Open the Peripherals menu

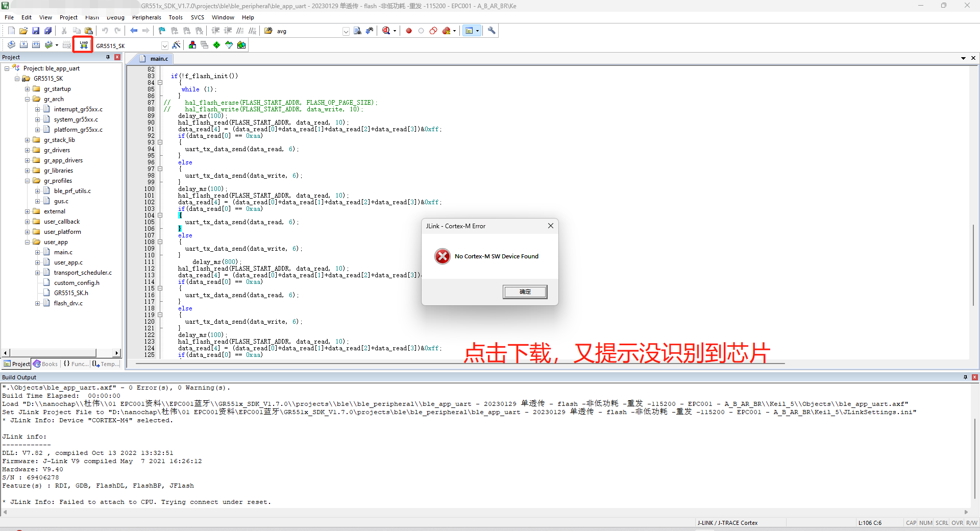[x=146, y=17]
